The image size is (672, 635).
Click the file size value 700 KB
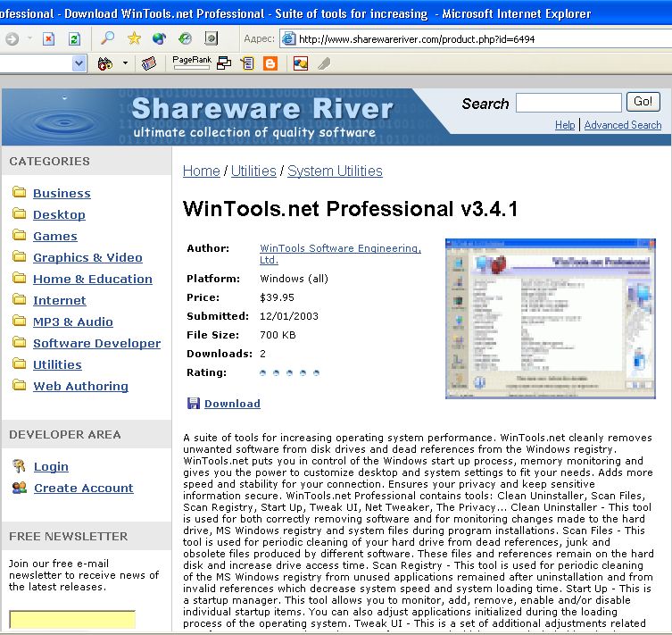tap(278, 335)
